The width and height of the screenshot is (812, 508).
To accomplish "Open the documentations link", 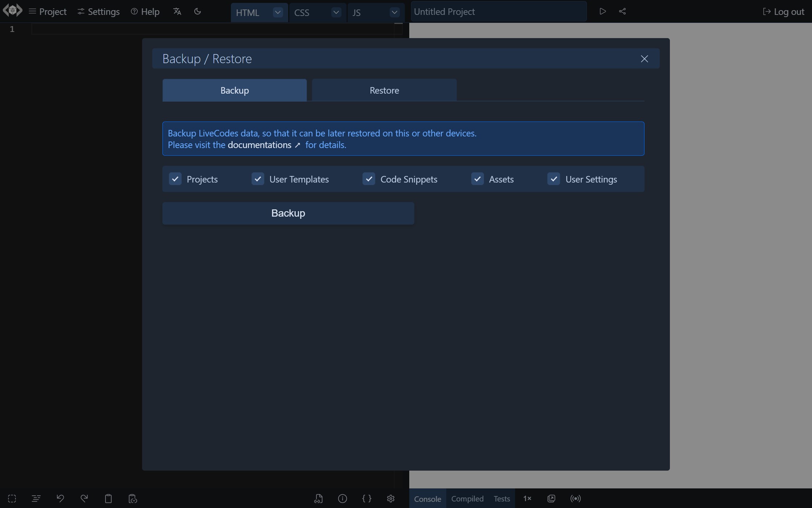I will click(260, 145).
